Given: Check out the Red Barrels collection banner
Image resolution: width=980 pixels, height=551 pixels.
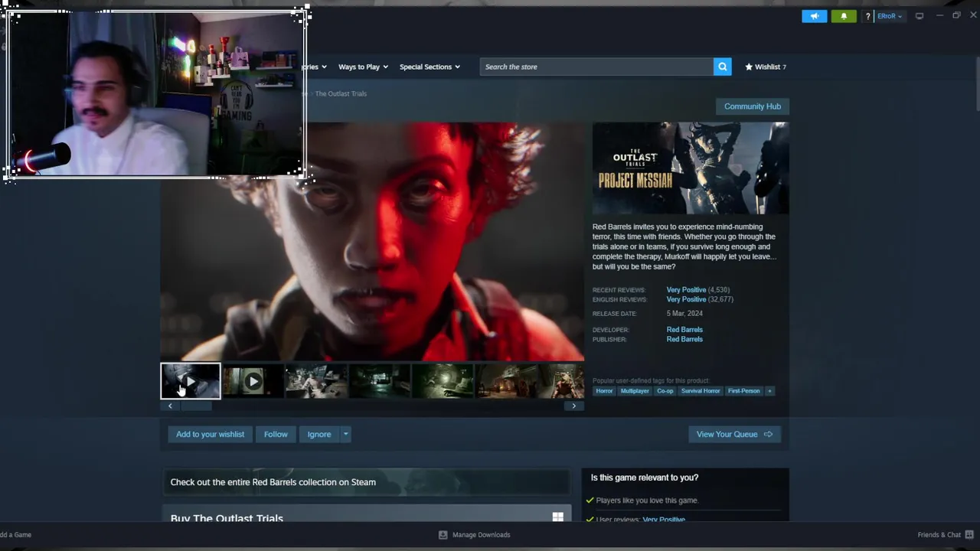Looking at the screenshot, I should (x=366, y=482).
